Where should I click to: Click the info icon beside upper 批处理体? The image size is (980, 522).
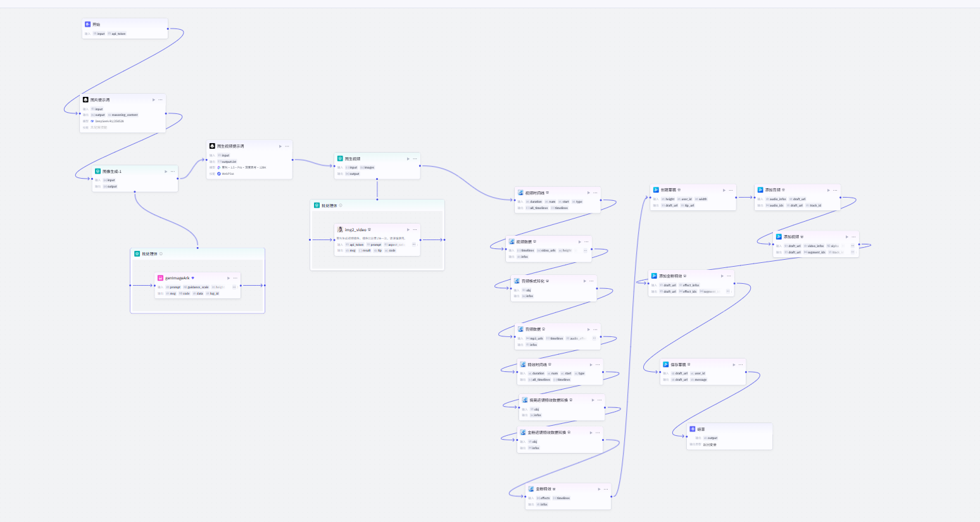coord(341,205)
